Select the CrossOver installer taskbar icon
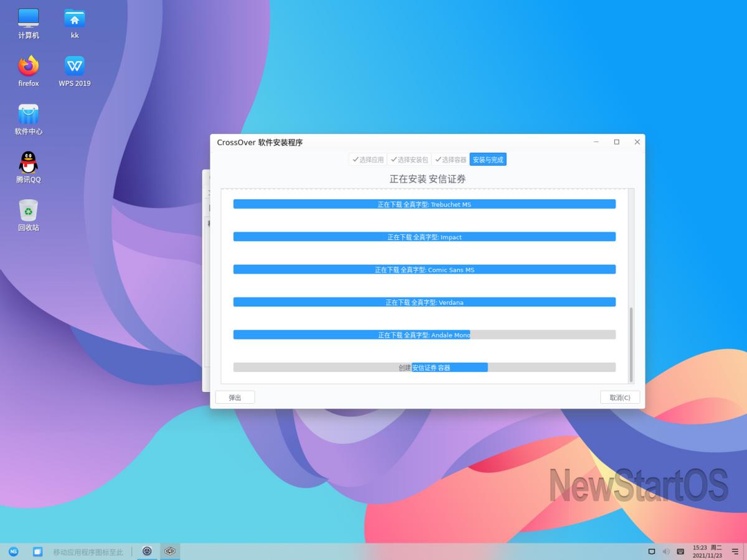Image resolution: width=747 pixels, height=560 pixels. click(170, 551)
